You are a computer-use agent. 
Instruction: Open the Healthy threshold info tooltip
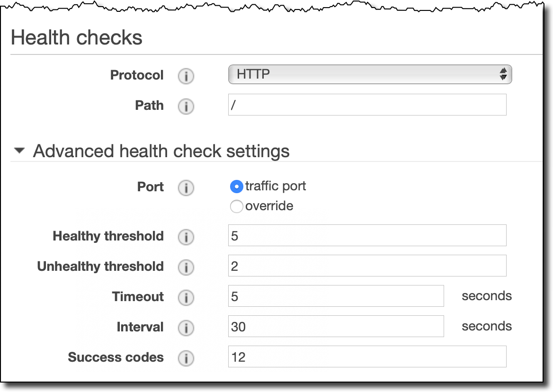(186, 237)
